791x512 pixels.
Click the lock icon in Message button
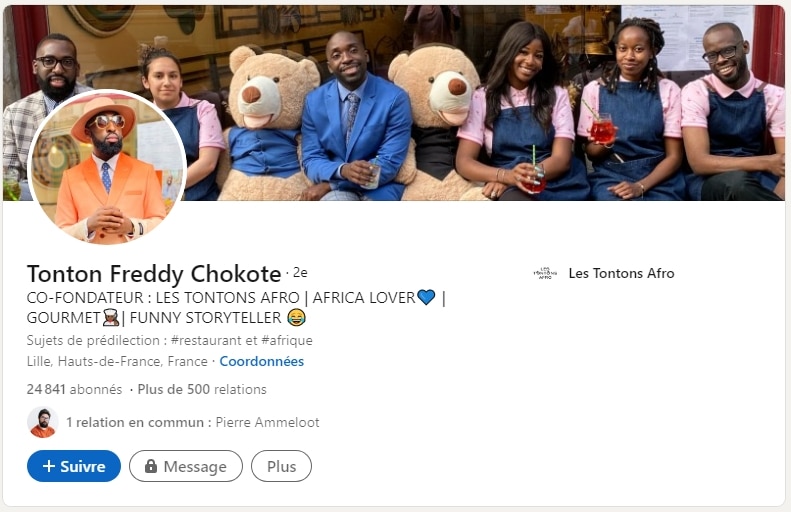(x=151, y=466)
